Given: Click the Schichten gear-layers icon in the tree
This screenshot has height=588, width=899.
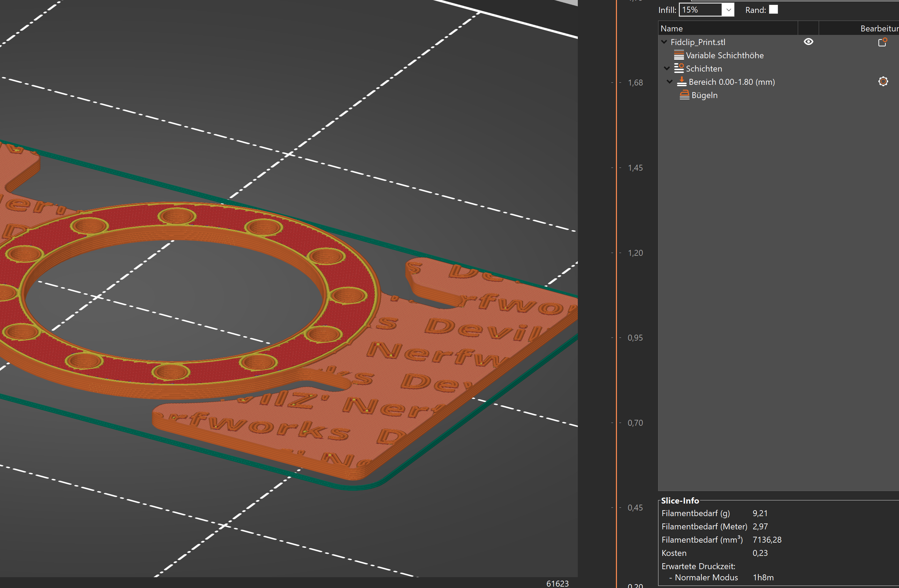Looking at the screenshot, I should pos(679,68).
